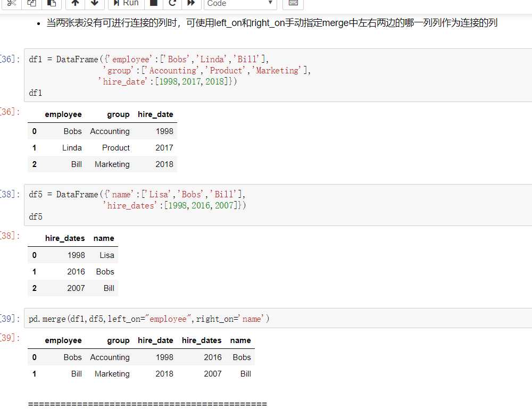Open the Code cell type dropdown
532x409 pixels.
click(240, 3)
